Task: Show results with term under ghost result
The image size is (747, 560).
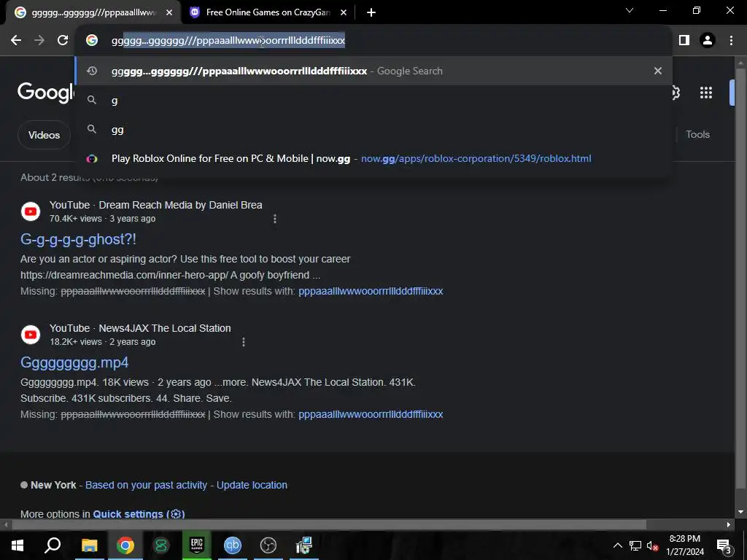Action: [371, 291]
